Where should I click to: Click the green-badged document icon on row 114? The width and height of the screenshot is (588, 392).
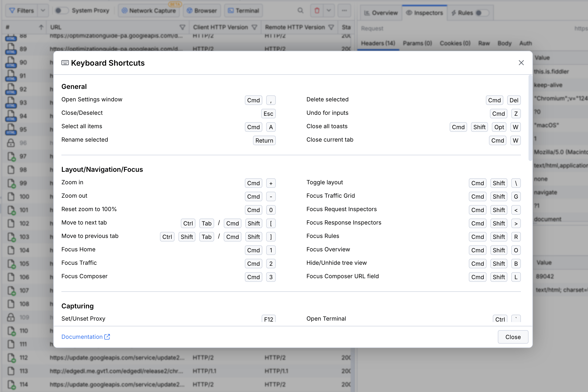click(x=11, y=385)
